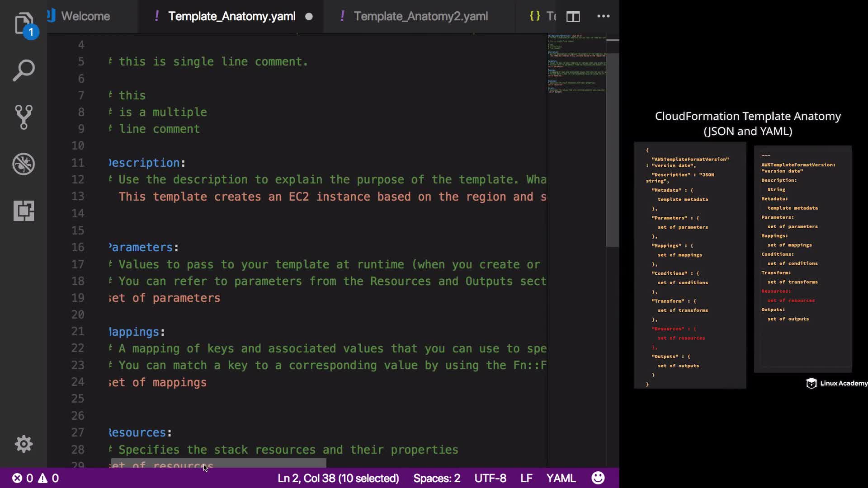This screenshot has height=488, width=868.
Task: Click the smiley feedback icon
Action: click(x=598, y=478)
